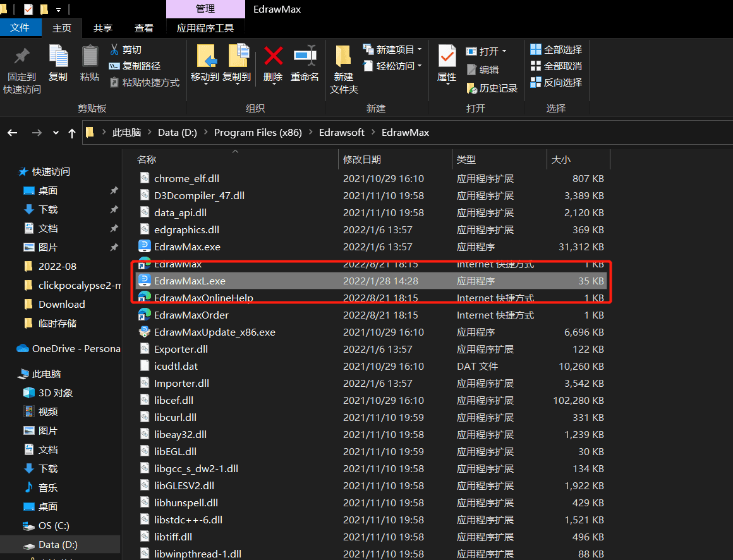Screen dimensions: 733x560
Task: Click the Pin to Quick access icon
Action: click(x=21, y=56)
